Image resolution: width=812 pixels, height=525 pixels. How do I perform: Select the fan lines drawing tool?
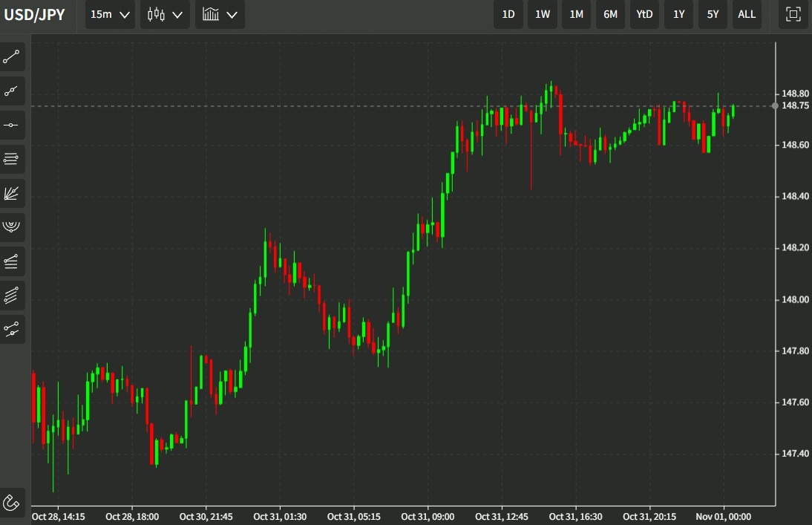click(11, 193)
